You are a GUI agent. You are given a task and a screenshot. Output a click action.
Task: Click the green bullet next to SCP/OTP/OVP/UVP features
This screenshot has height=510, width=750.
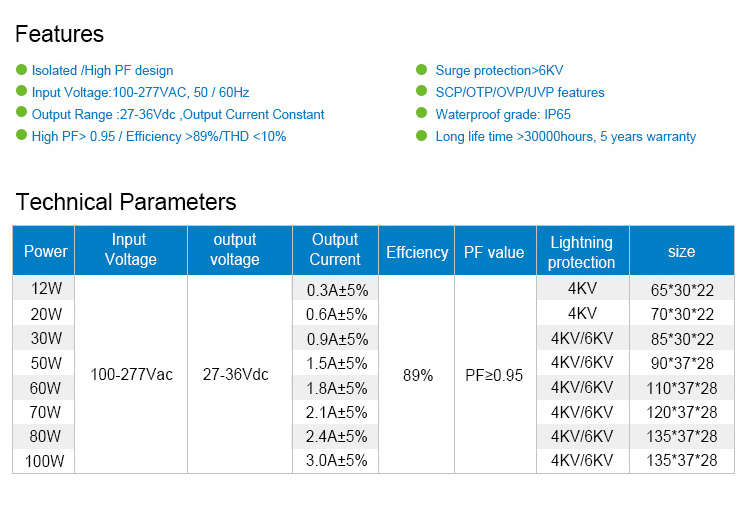coord(422,92)
